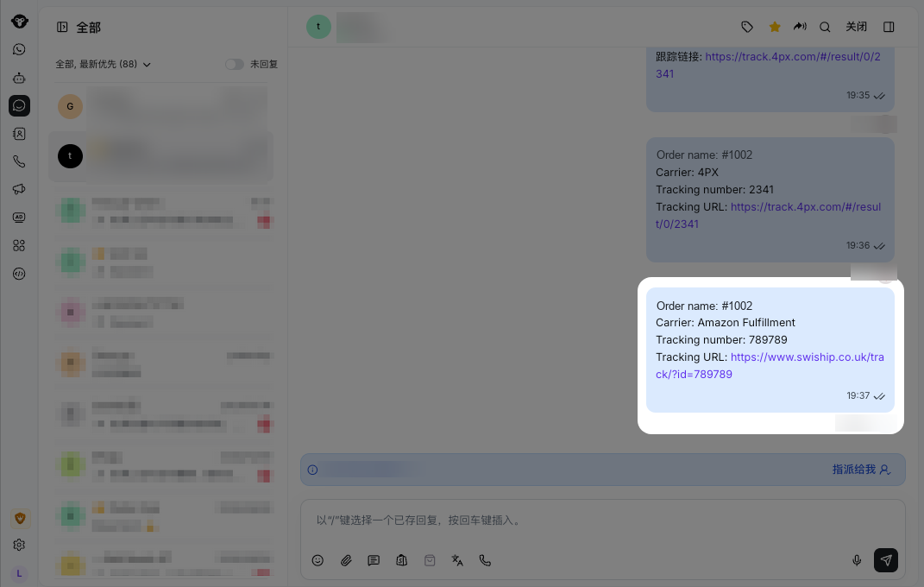Click 指派给我 to assign to me
This screenshot has height=587, width=924.
tap(861, 470)
